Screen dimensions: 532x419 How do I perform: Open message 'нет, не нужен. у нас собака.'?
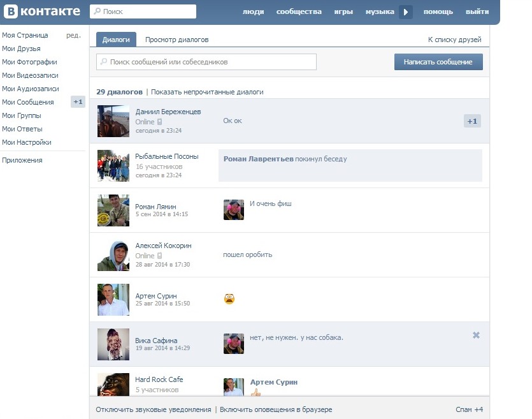296,337
